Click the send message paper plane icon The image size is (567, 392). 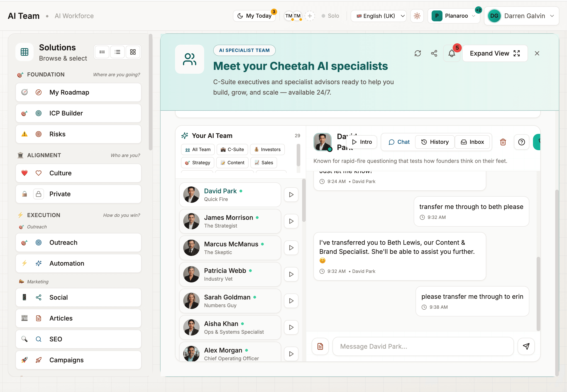pyautogui.click(x=526, y=346)
